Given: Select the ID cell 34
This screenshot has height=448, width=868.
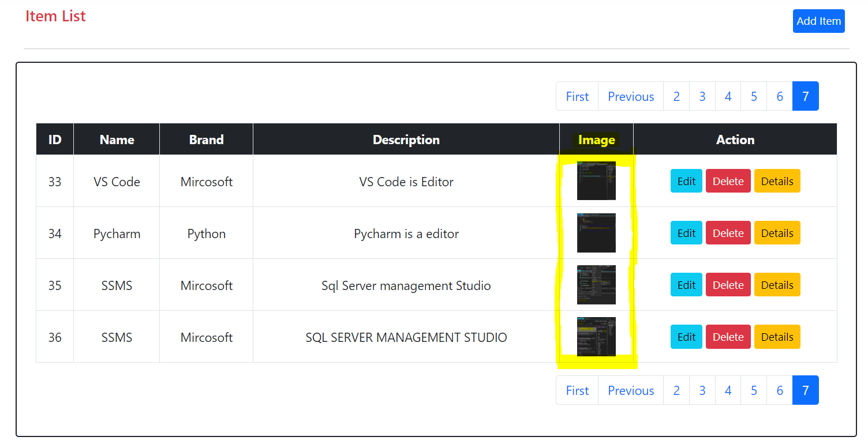Looking at the screenshot, I should pos(55,234).
